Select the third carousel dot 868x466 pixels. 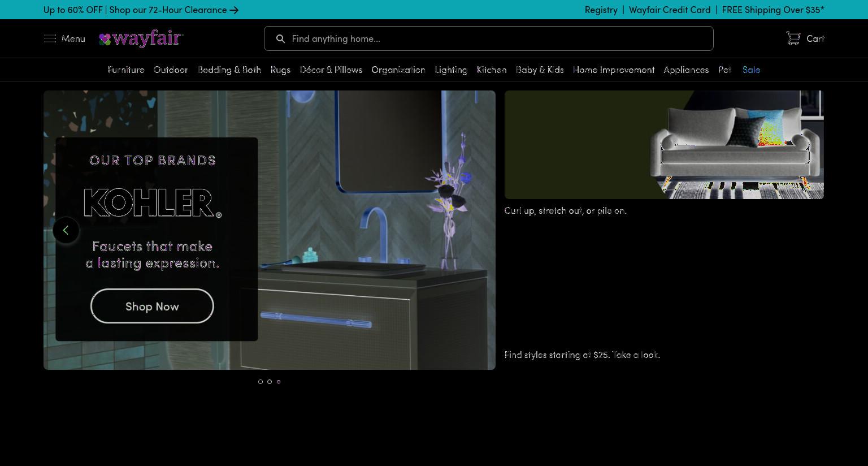point(279,382)
